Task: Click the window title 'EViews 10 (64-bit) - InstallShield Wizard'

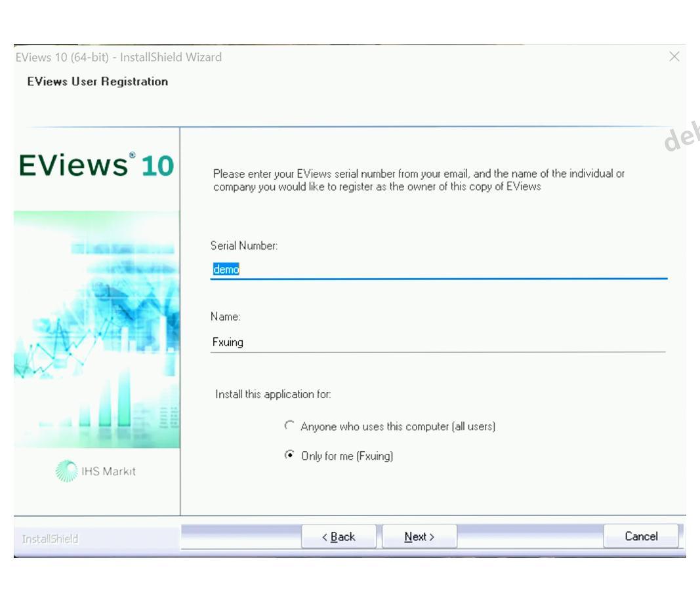Action: click(x=118, y=57)
